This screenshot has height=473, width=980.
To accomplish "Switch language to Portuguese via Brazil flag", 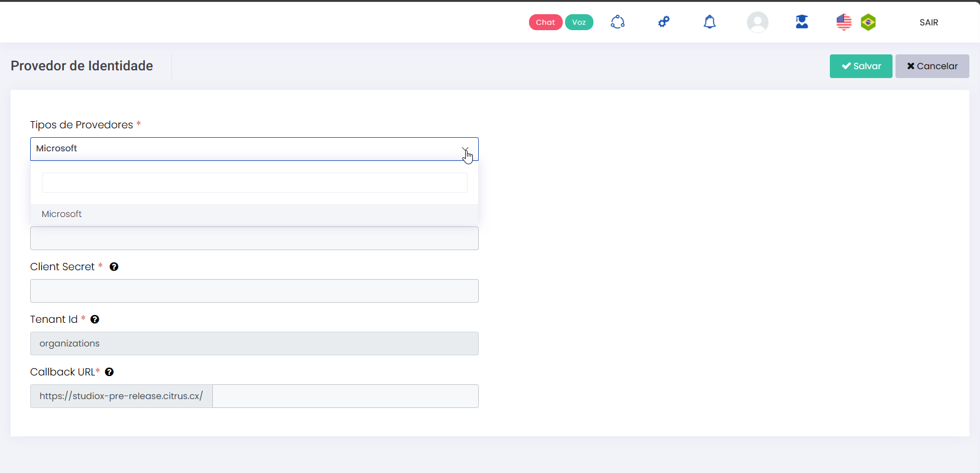I will click(868, 22).
